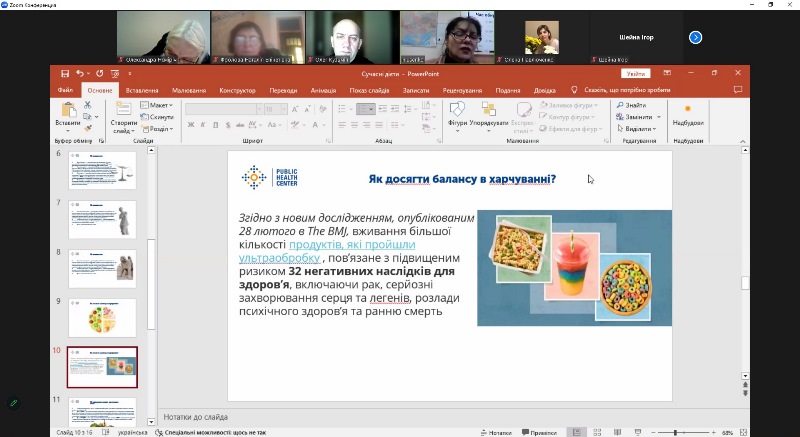The height and width of the screenshot is (437, 800).
Task: Show more Zoom participants arrow
Action: tap(695, 37)
